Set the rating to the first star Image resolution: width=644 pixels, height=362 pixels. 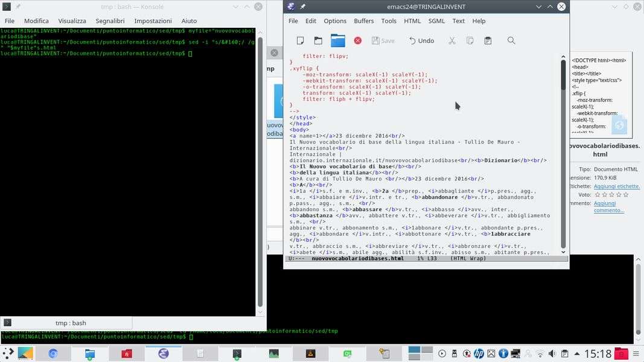598,195
